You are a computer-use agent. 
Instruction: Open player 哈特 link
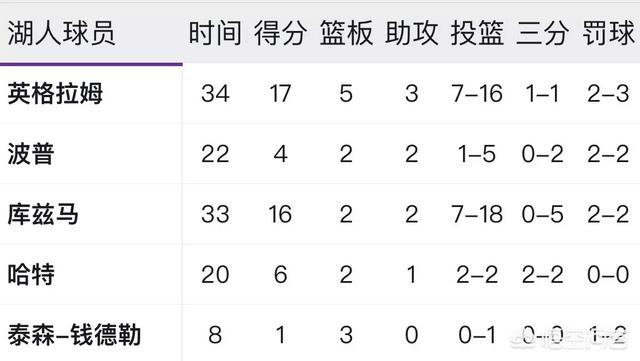tap(31, 274)
